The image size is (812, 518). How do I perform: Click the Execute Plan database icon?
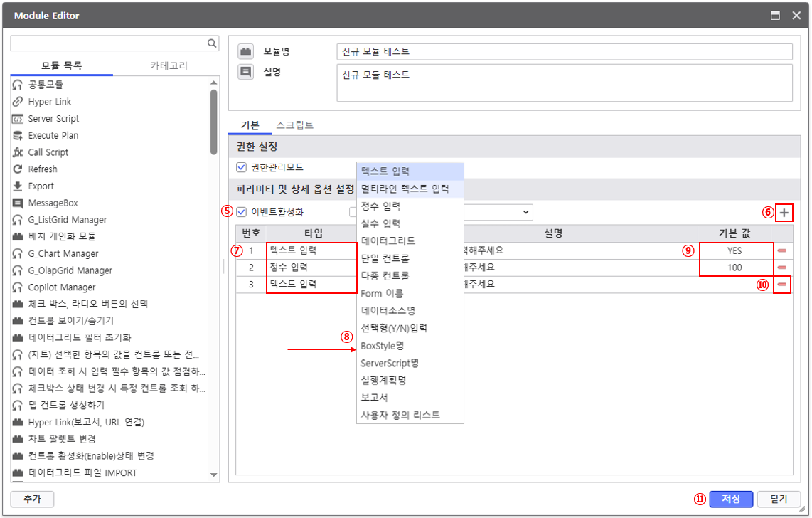tap(18, 135)
